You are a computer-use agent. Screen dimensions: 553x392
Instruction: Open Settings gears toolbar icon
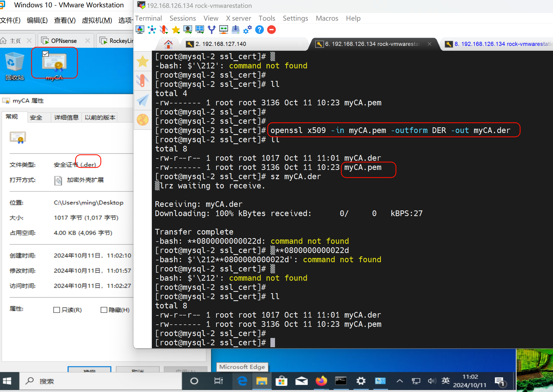pos(247,30)
